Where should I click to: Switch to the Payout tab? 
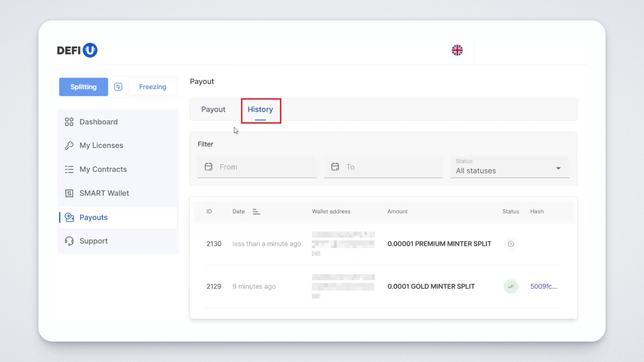click(213, 109)
